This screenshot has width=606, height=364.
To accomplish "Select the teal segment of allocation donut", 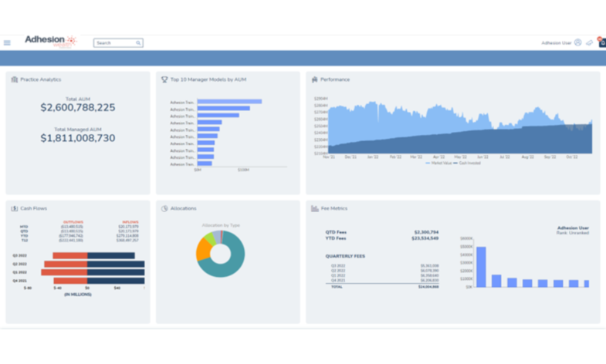I will click(224, 268).
